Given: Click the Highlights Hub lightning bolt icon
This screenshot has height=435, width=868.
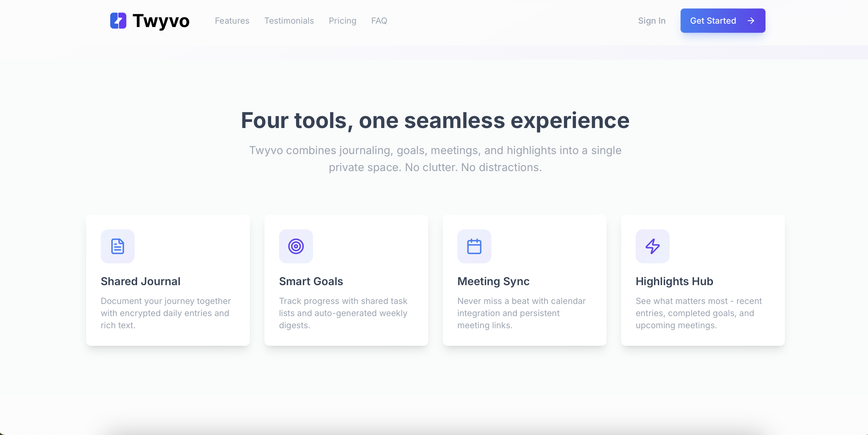Looking at the screenshot, I should 652,246.
